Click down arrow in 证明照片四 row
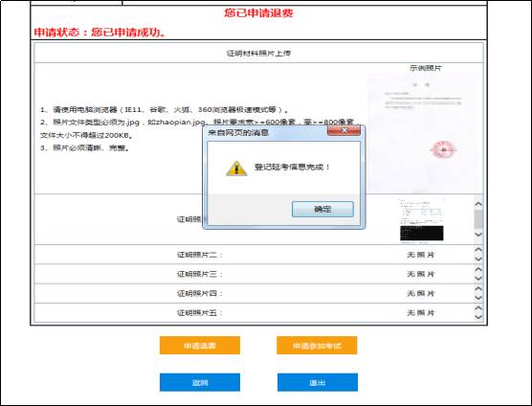Screen dimensions: 532x406 pyautogui.click(x=478, y=298)
